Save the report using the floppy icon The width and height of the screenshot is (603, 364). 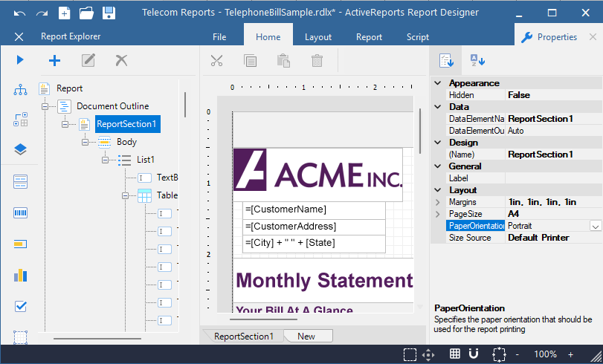tap(109, 13)
